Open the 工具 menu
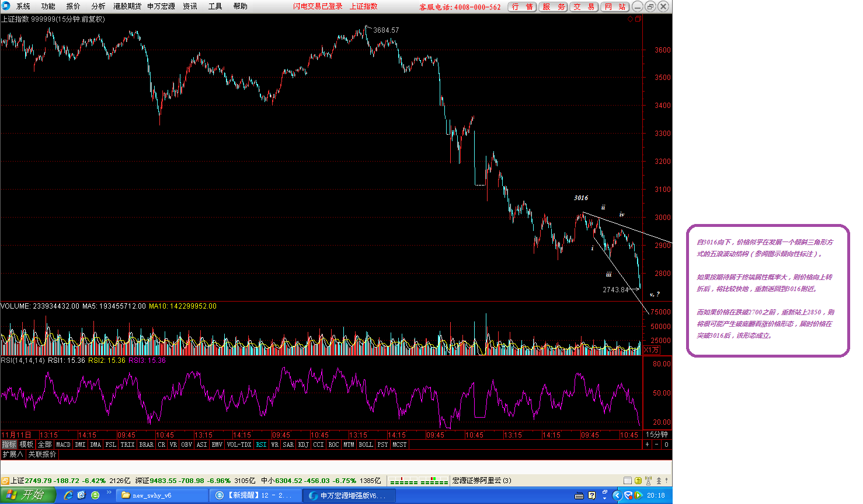Image resolution: width=863 pixels, height=504 pixels. pos(215,6)
